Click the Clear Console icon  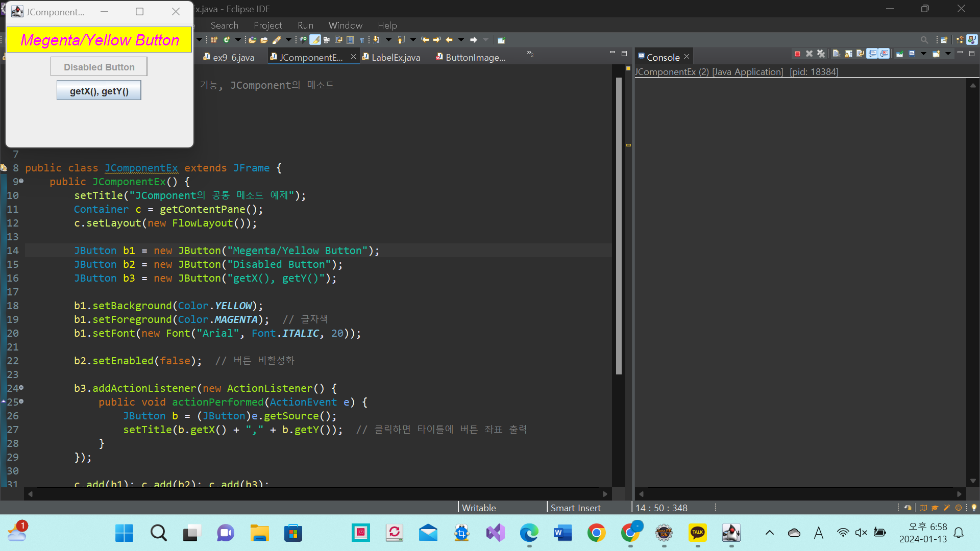(836, 54)
